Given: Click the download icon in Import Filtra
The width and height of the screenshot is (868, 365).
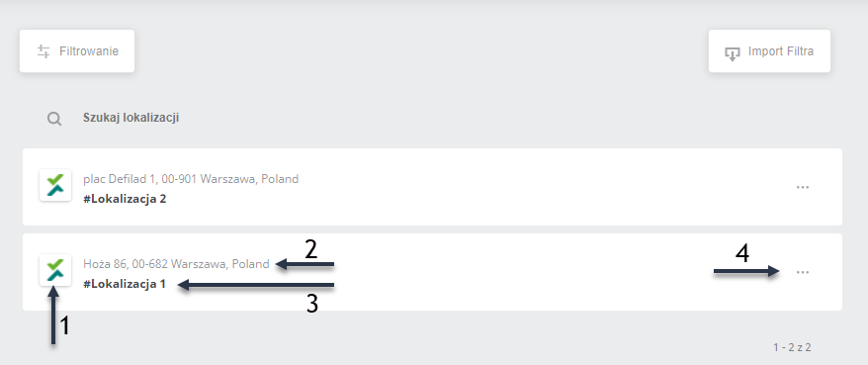Looking at the screenshot, I should [733, 53].
